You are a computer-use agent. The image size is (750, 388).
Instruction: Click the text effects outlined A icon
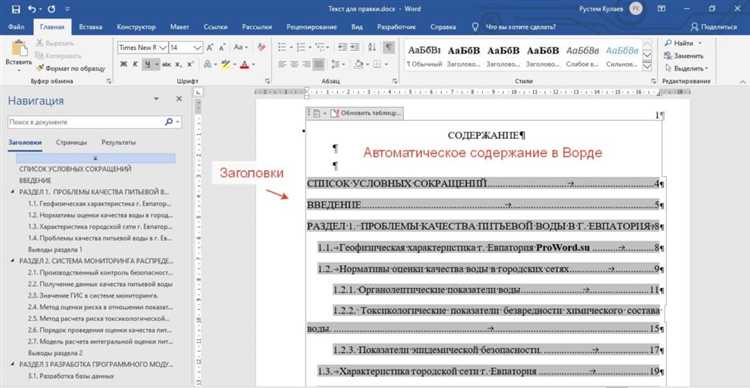(207, 64)
